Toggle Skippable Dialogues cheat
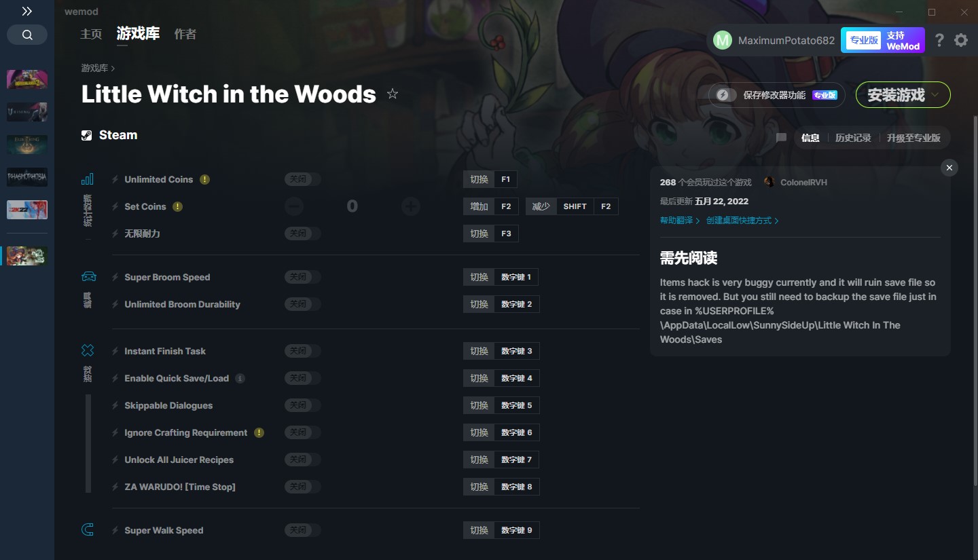The height and width of the screenshot is (560, 978). point(302,405)
